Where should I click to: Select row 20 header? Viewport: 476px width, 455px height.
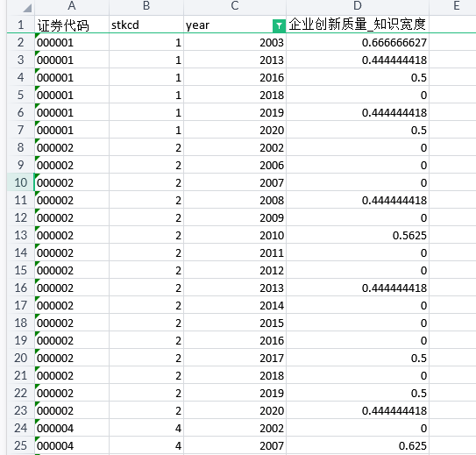pos(20,358)
